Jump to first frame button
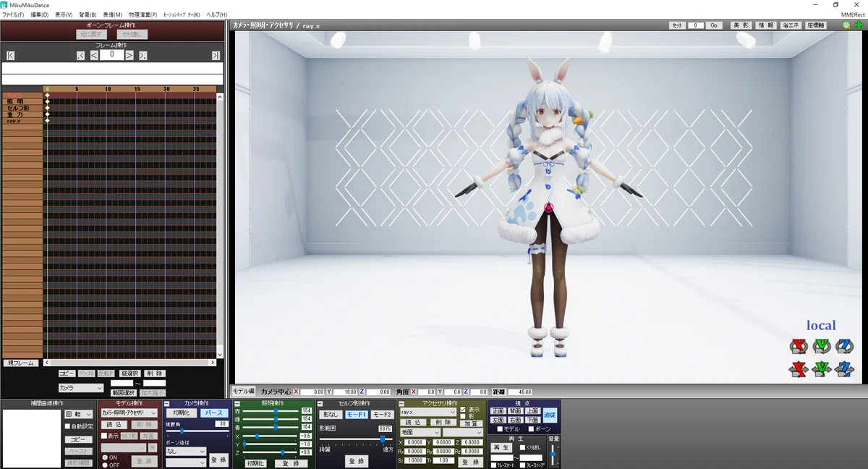Viewport: 868px width, 469px height. [10, 55]
